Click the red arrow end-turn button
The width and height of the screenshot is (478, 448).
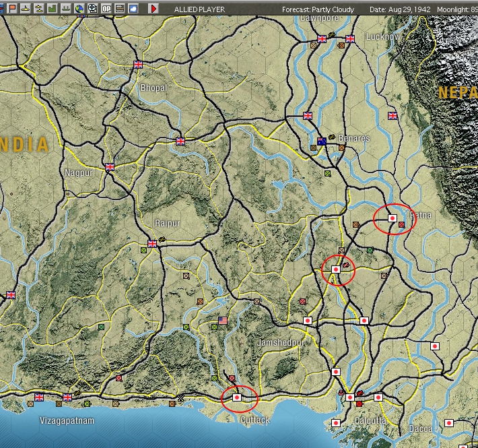point(153,9)
